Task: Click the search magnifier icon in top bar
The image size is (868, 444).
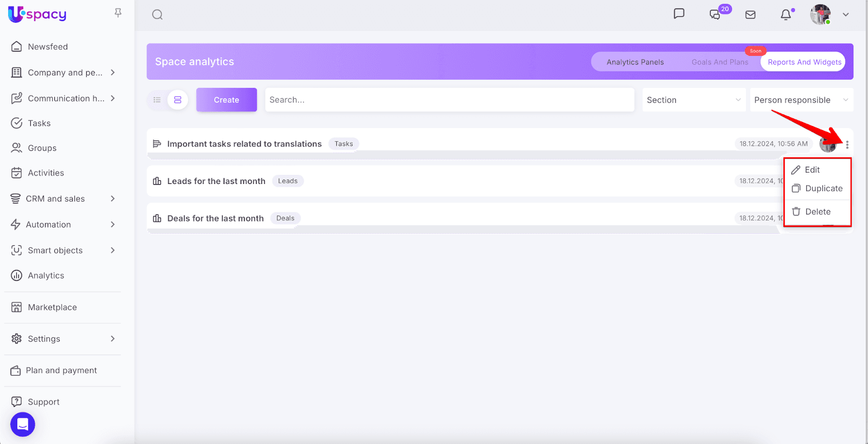Action: [157, 15]
